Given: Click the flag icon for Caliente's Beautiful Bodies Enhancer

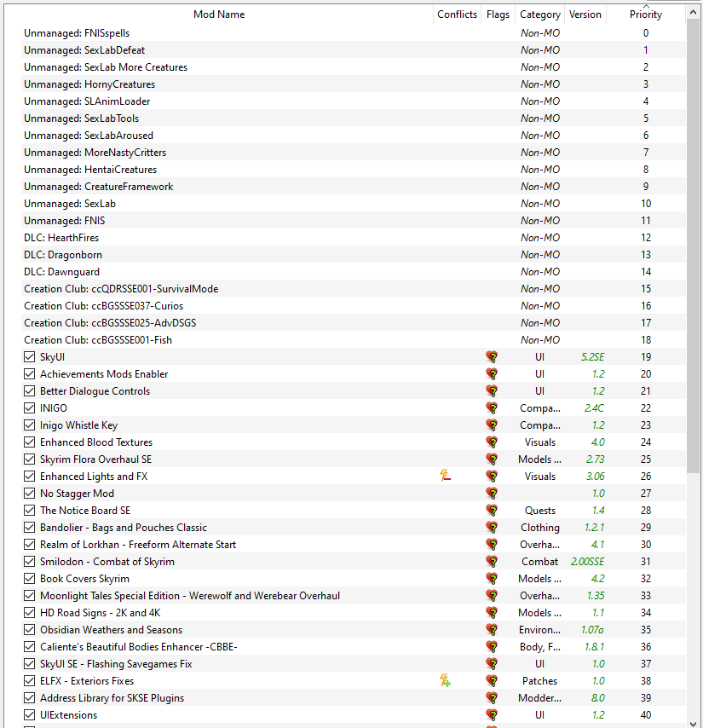Looking at the screenshot, I should pyautogui.click(x=492, y=647).
